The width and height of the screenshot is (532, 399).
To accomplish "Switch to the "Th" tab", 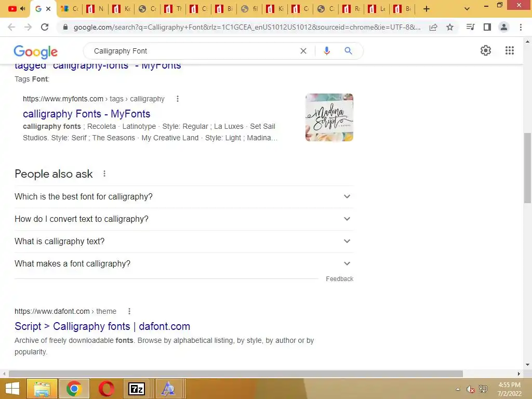I will [173, 9].
